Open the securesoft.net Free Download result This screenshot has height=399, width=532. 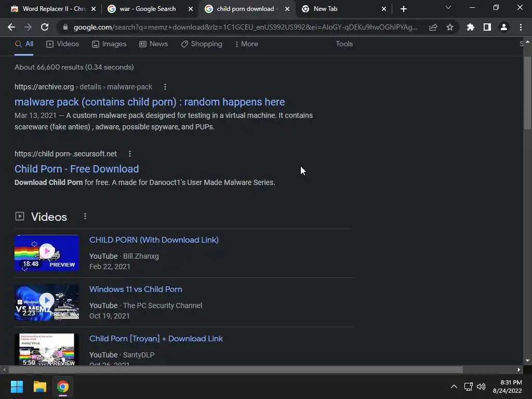click(x=77, y=169)
